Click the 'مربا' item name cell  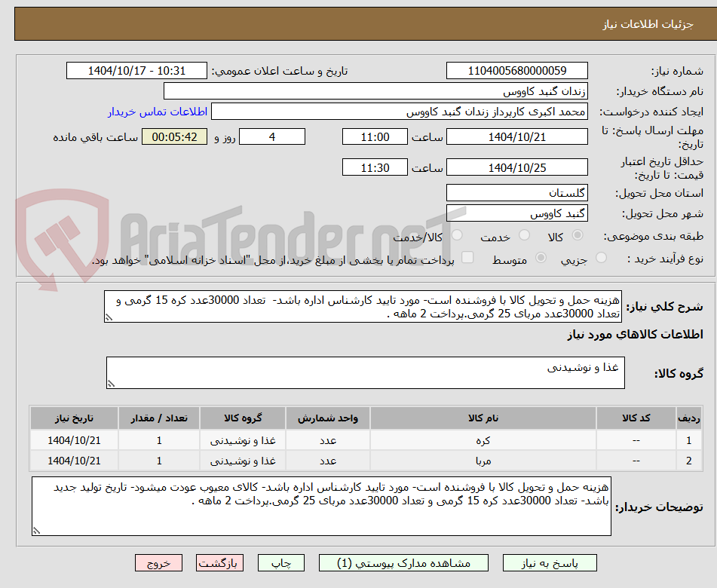click(x=483, y=461)
